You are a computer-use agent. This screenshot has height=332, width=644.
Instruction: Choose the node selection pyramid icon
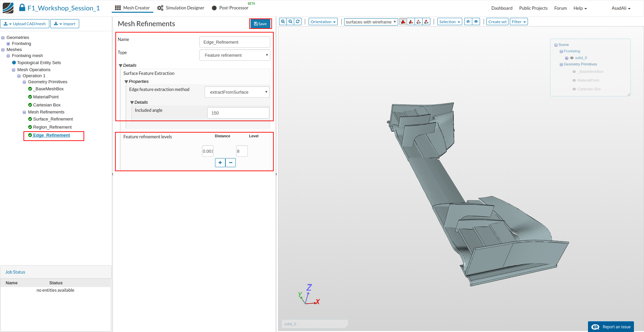(426, 22)
